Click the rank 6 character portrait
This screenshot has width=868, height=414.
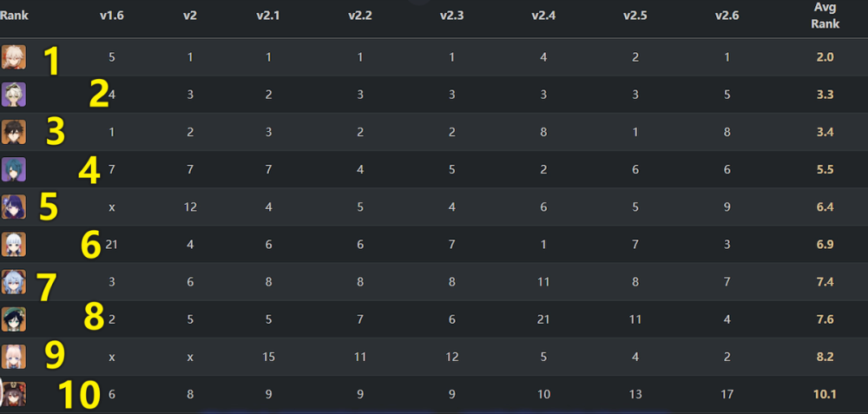[x=13, y=244]
